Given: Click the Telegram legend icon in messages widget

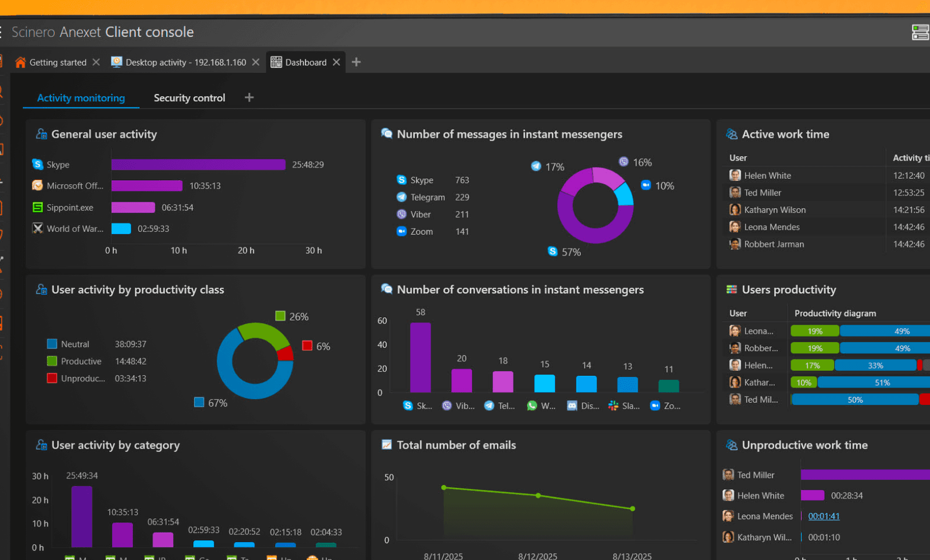Looking at the screenshot, I should 402,197.
